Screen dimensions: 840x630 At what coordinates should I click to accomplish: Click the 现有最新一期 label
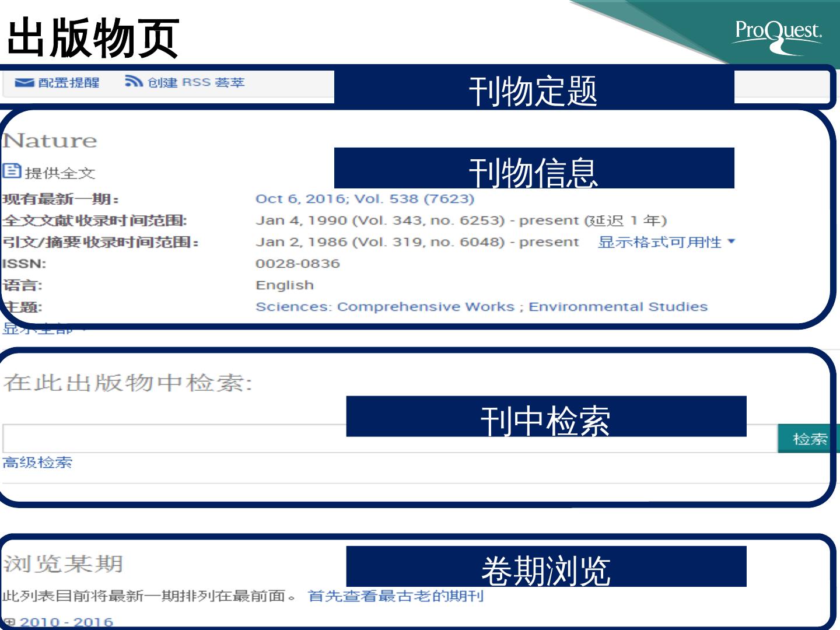point(61,199)
